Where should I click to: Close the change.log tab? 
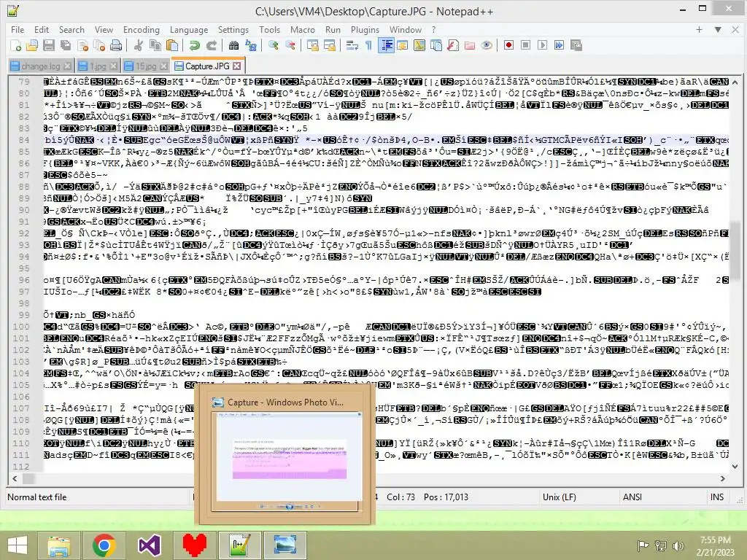pyautogui.click(x=68, y=66)
